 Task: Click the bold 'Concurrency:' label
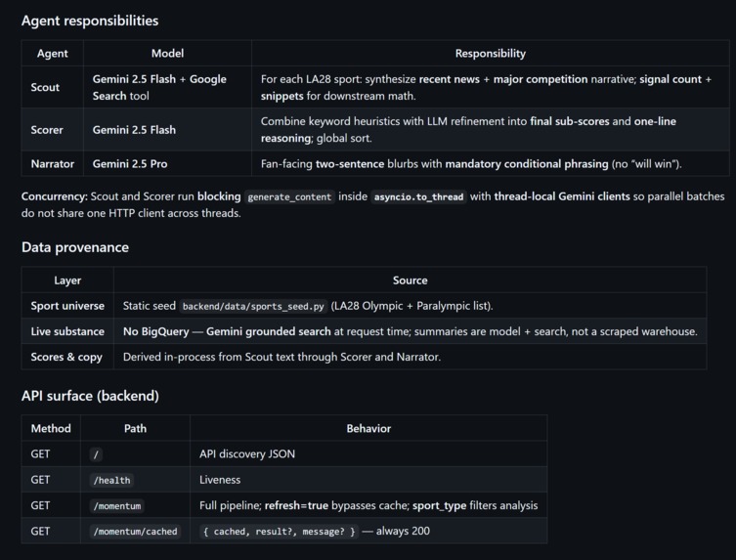tap(54, 196)
